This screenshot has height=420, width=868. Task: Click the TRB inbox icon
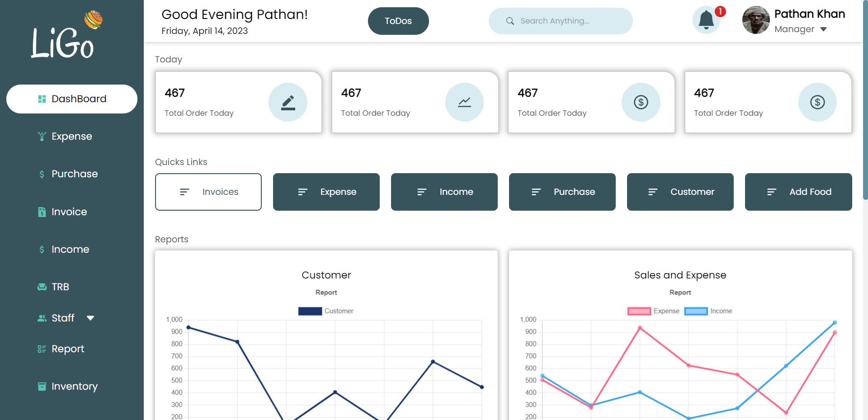(42, 287)
